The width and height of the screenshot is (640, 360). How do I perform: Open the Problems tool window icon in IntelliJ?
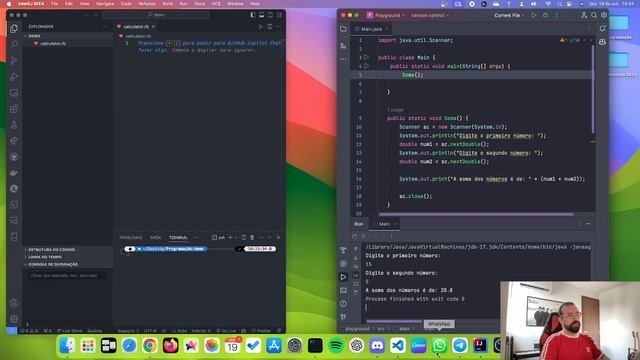pos(343,304)
